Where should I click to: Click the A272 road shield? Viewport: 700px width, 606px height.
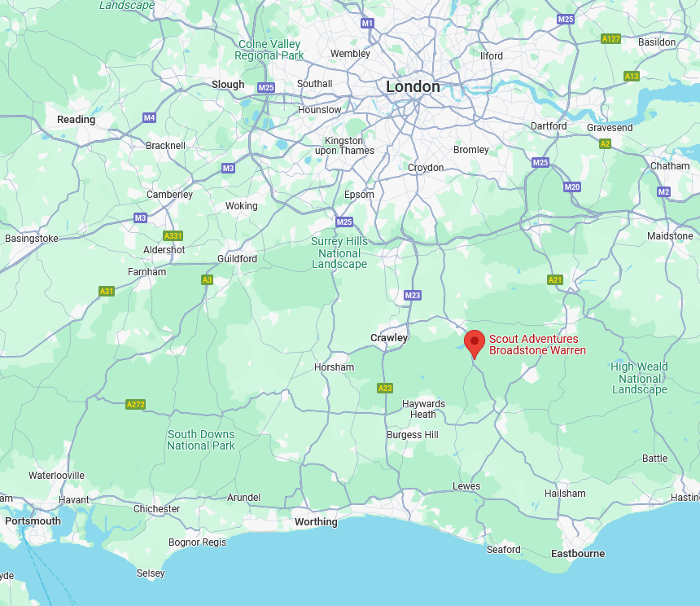[136, 404]
